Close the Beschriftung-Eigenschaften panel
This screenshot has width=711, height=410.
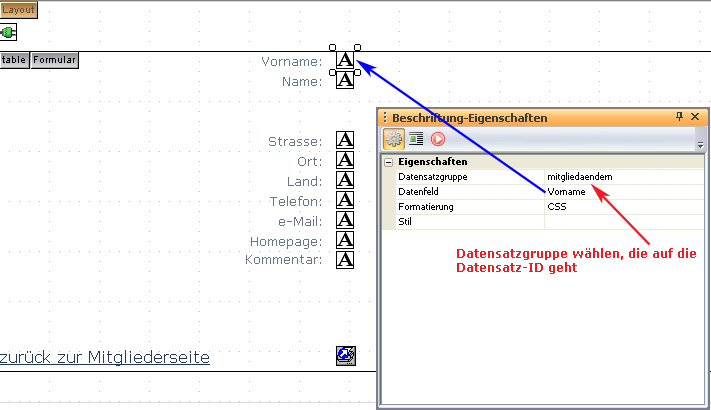pyautogui.click(x=695, y=117)
